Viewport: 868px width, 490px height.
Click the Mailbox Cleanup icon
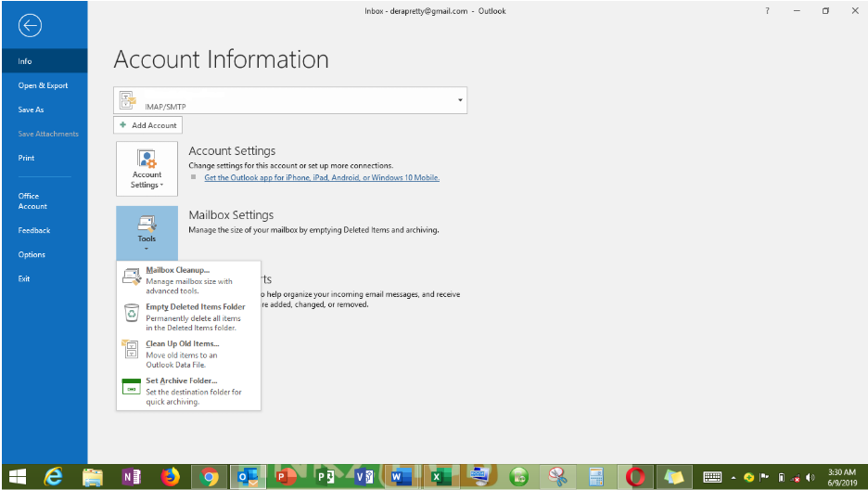tap(132, 277)
